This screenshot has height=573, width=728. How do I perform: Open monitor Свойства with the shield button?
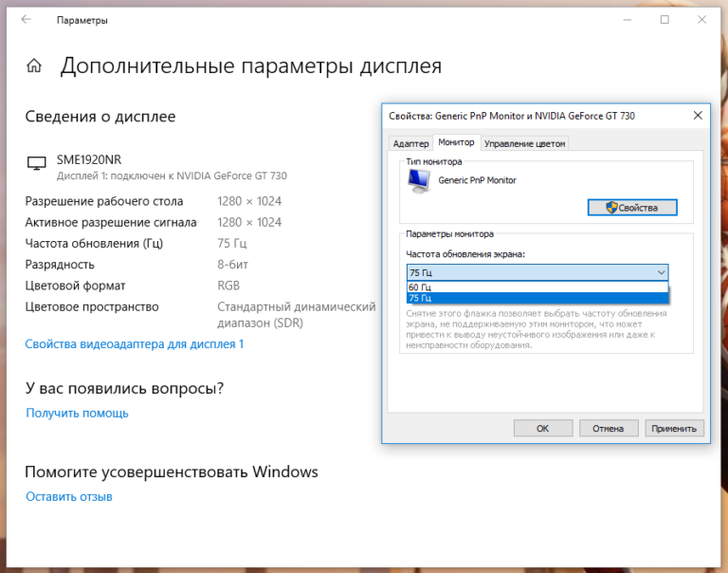632,207
